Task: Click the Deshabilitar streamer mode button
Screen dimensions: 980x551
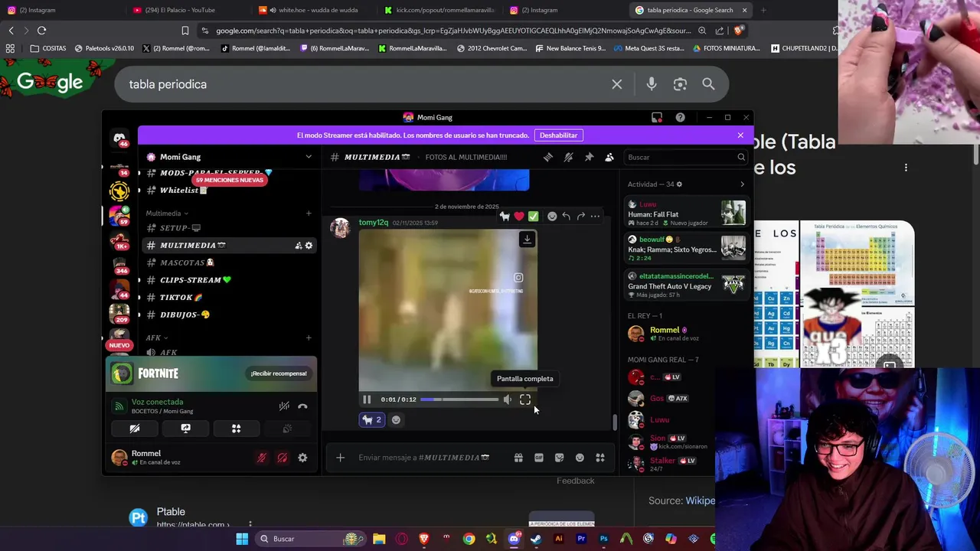Action: tap(558, 135)
